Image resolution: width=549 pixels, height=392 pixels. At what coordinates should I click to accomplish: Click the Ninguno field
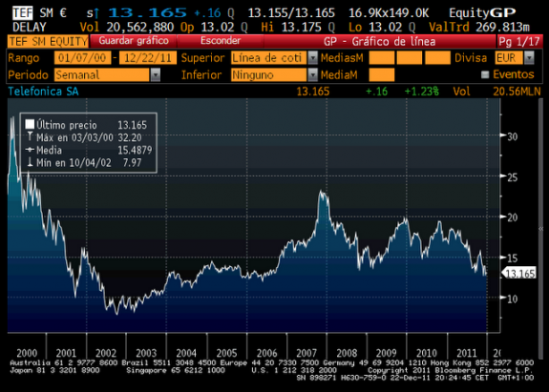coord(268,74)
